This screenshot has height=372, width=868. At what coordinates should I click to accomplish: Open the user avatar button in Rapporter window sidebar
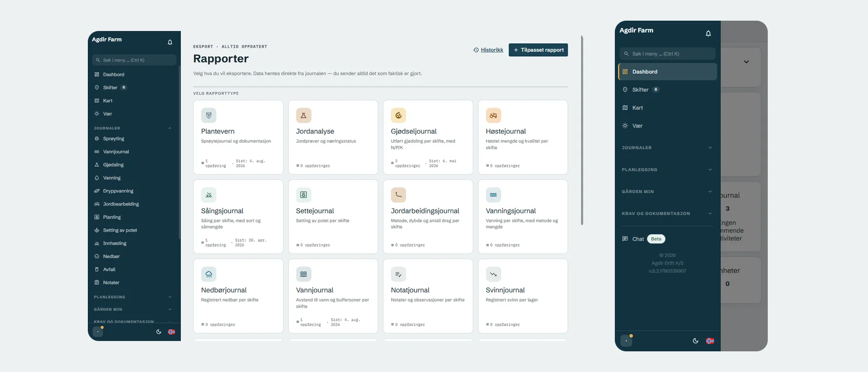click(x=98, y=332)
